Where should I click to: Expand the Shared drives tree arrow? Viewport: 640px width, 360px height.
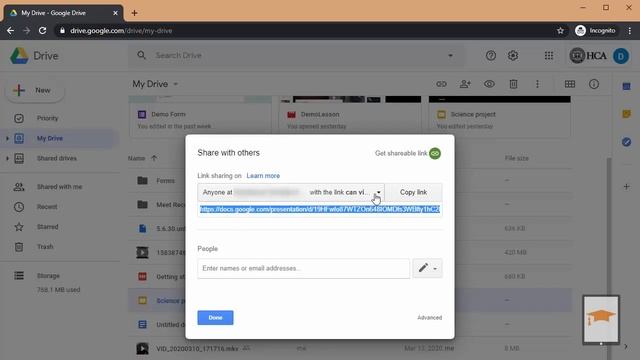coord(7,158)
